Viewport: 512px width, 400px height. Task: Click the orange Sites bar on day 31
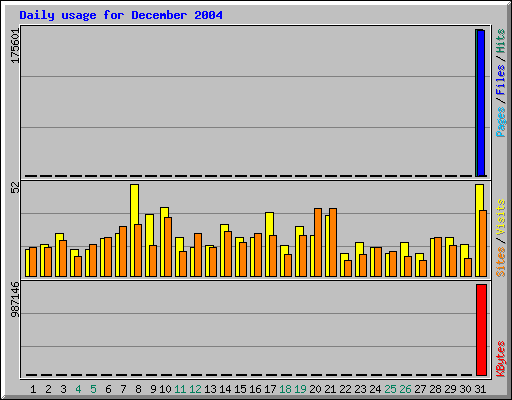coord(483,243)
